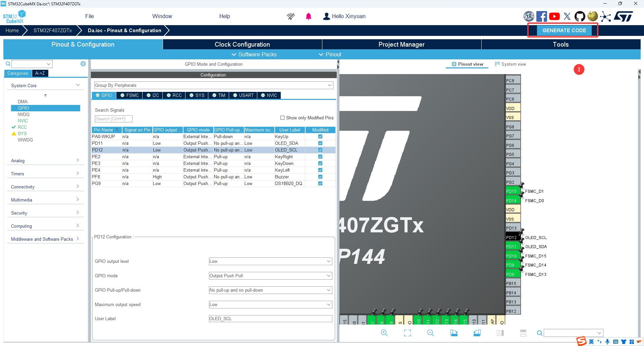Open the GPIO output level dropdown
The image size is (644, 346).
pos(270,261)
